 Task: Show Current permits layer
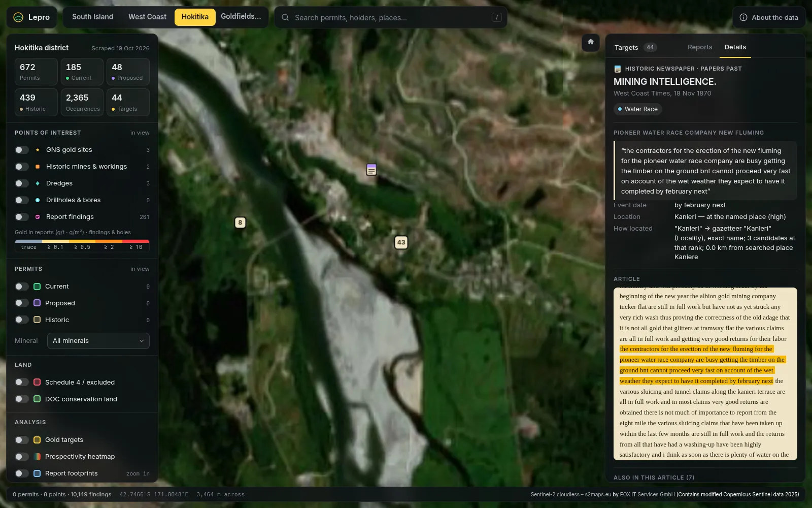22,287
